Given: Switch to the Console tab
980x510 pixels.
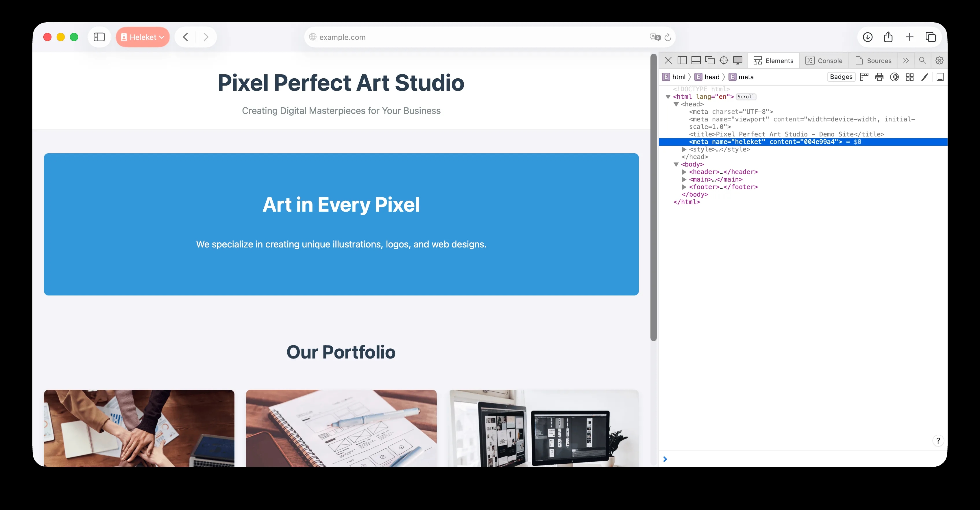Looking at the screenshot, I should click(824, 60).
